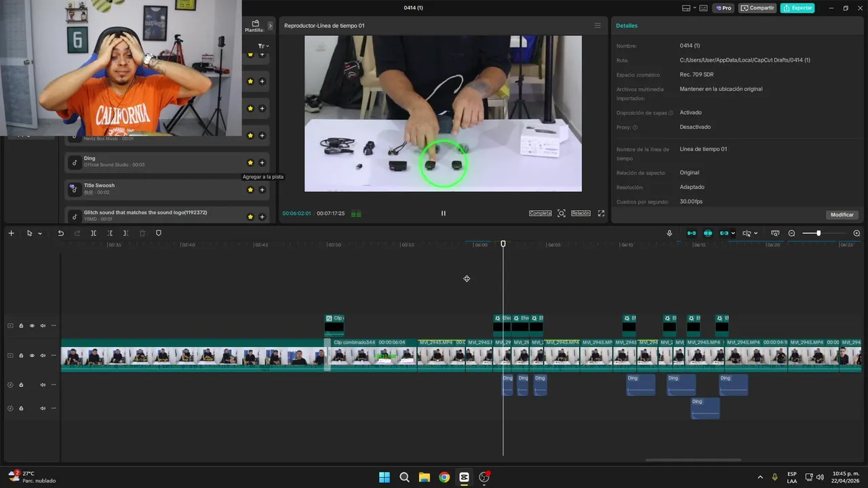The image size is (868, 488).
Task: Toggle favorite star for Title Swoosh
Action: coord(250,190)
